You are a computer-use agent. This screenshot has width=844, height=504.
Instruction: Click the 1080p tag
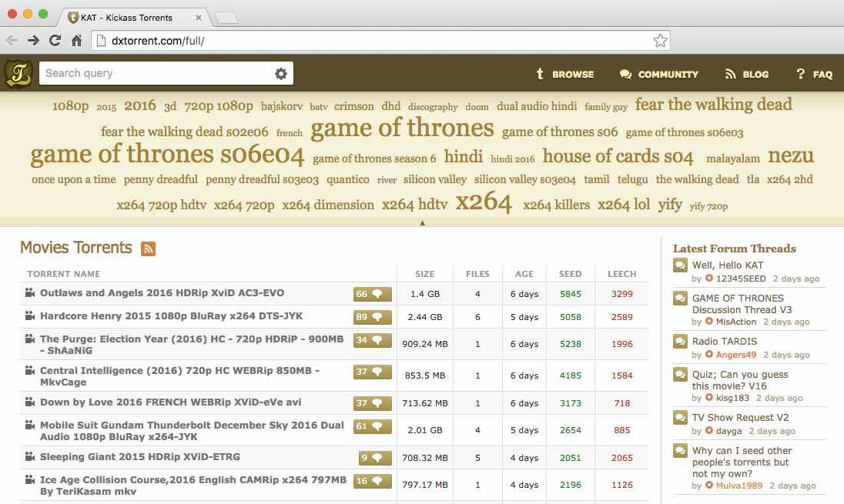tap(71, 106)
